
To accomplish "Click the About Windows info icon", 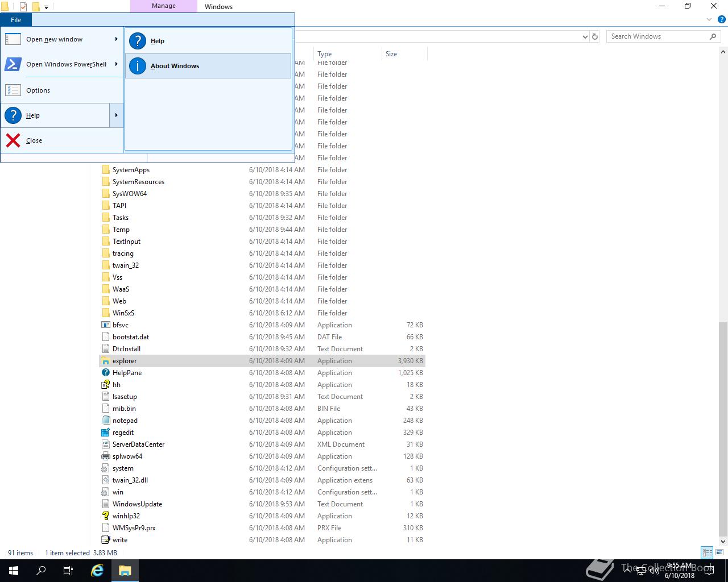I will [x=138, y=66].
